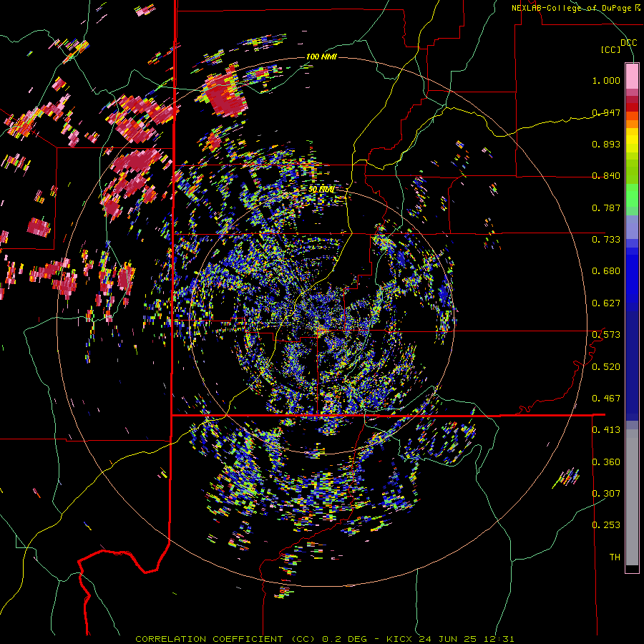Viewport: 644px width, 644px height.
Task: Click the 0.680 legend value
Action: (606, 271)
